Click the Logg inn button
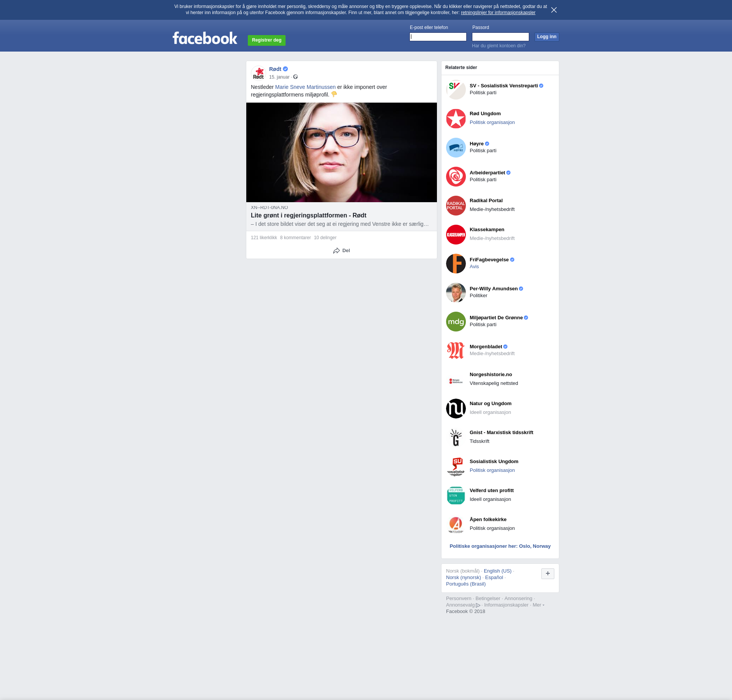Screen dimensions: 732x700 tap(547, 37)
